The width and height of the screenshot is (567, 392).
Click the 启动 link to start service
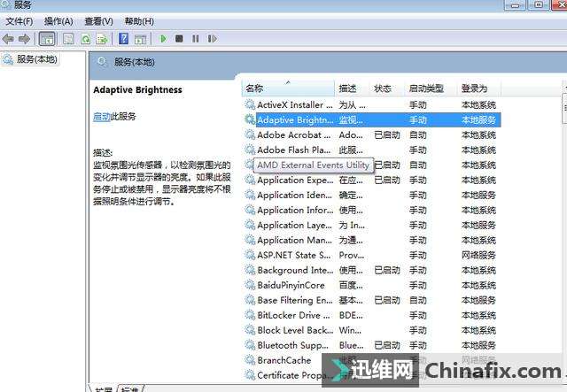[x=102, y=116]
